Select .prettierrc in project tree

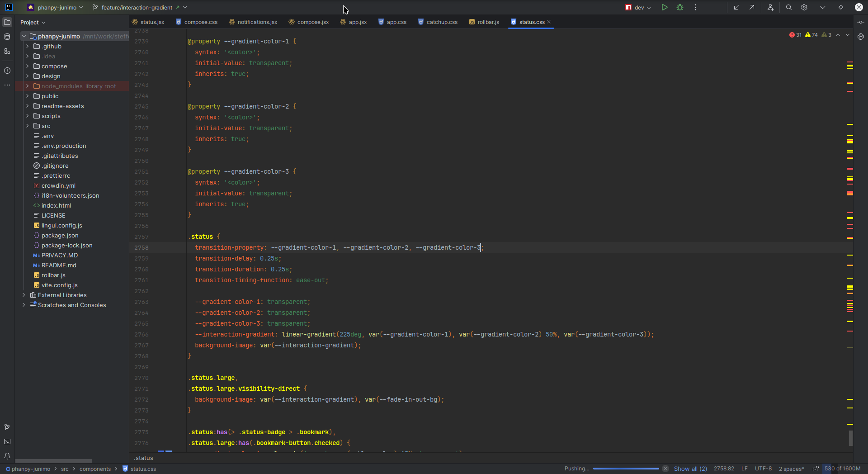56,175
